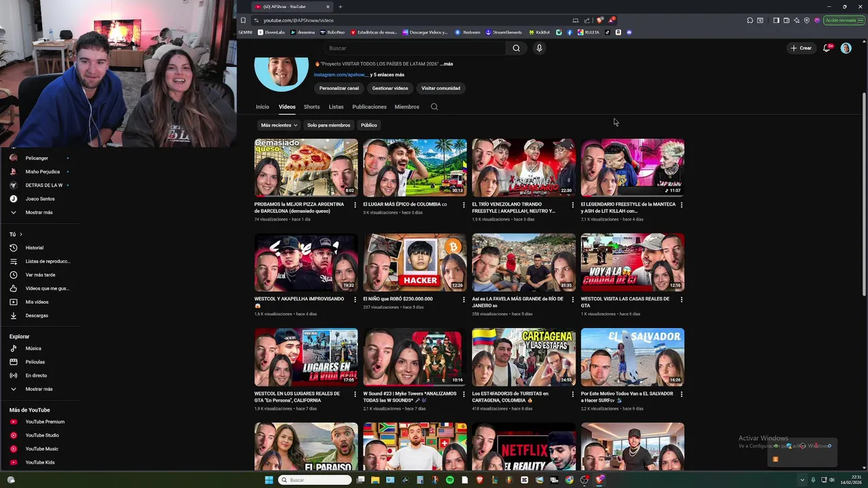Switch to the Listas tab
The height and width of the screenshot is (488, 868).
pyautogui.click(x=336, y=106)
